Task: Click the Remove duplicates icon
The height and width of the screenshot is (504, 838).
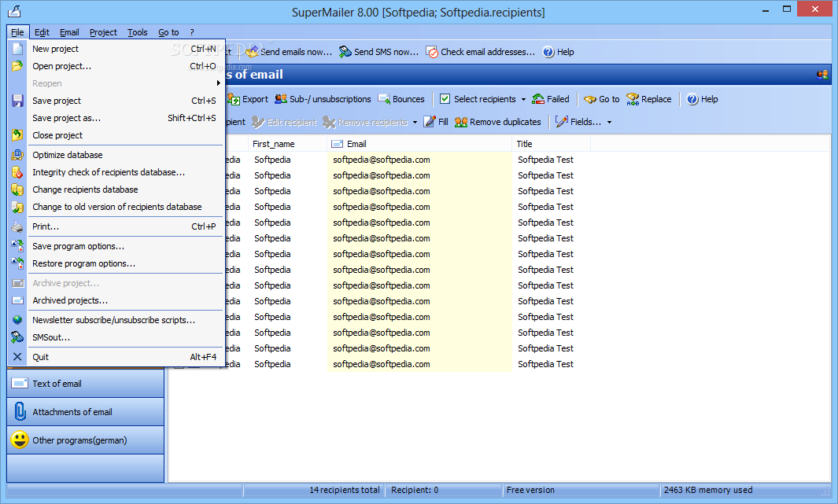Action: click(x=461, y=122)
